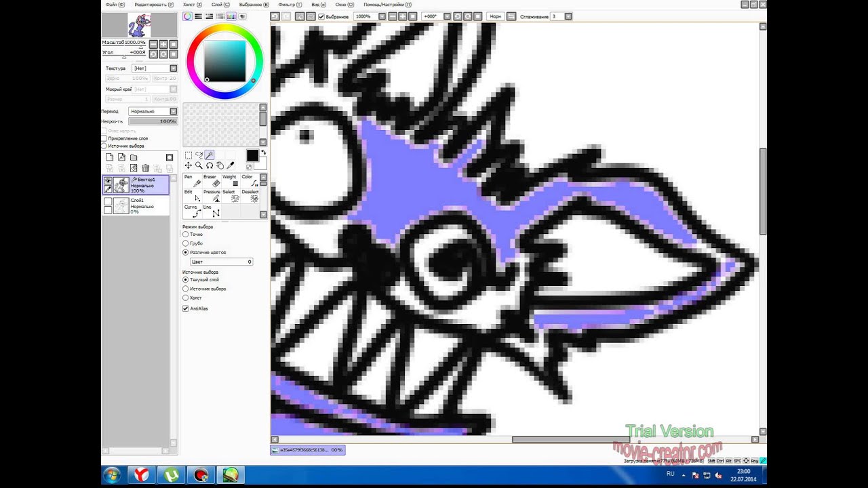Open the Текстура dropdown

point(174,68)
